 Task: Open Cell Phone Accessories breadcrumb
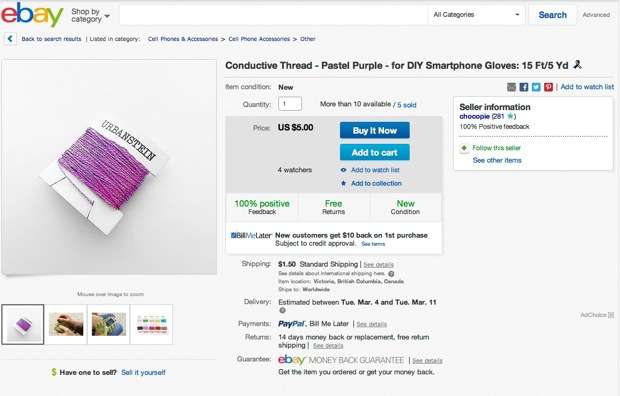(x=259, y=39)
